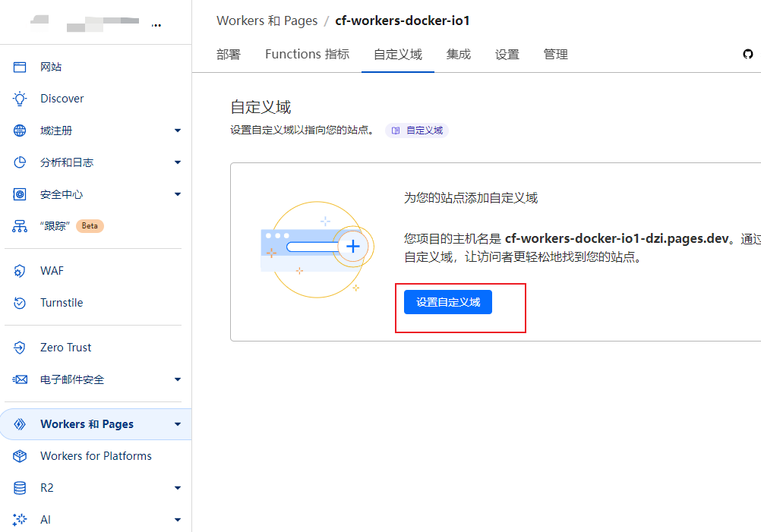The height and width of the screenshot is (532, 761).
Task: Click the R2 database icon
Action: click(20, 488)
